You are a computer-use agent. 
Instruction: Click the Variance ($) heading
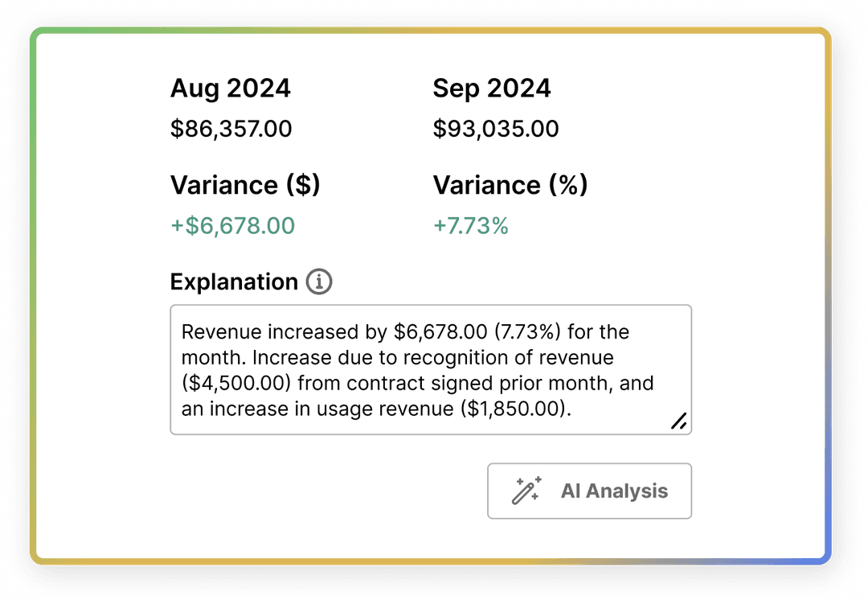pos(245,185)
